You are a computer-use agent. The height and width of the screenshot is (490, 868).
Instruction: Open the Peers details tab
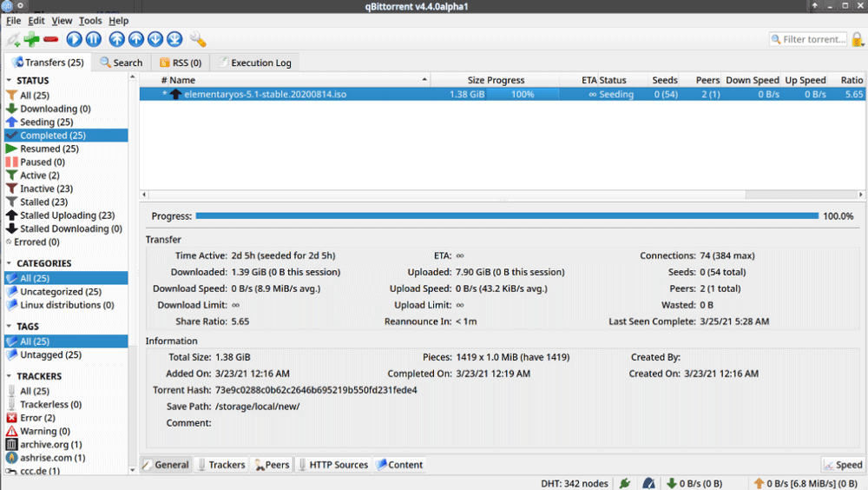coord(272,465)
